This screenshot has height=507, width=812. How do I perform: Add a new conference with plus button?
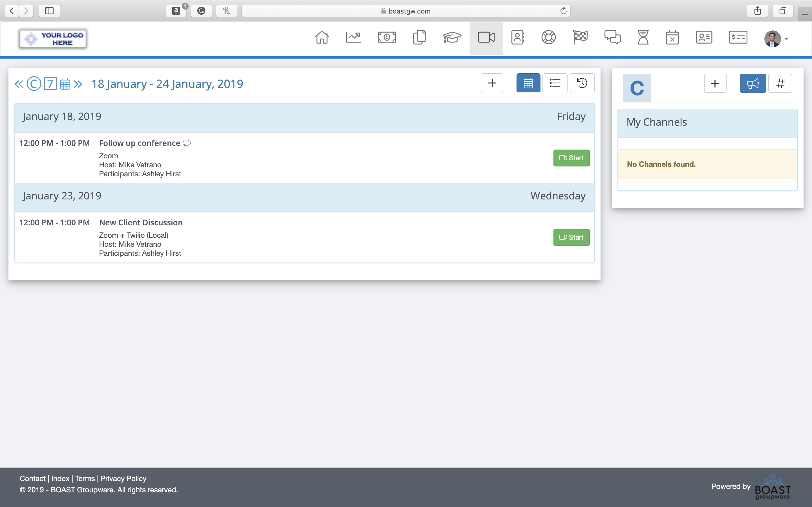click(x=491, y=83)
